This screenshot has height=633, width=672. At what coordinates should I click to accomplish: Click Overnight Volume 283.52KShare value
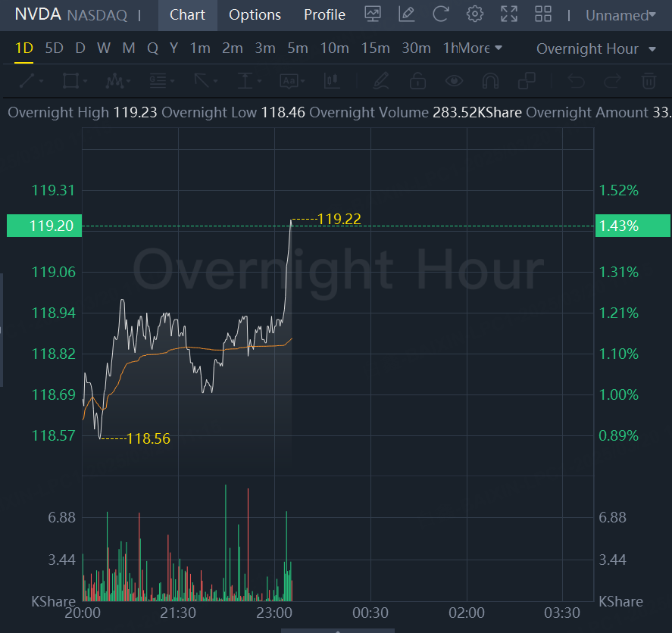pos(477,113)
